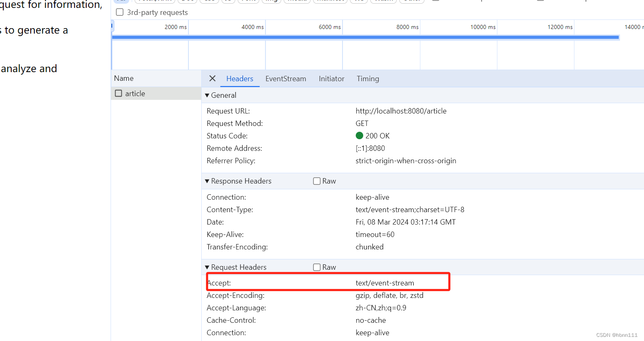Click the 2000 ms timeline marker
The image size is (644, 341).
pos(176,27)
